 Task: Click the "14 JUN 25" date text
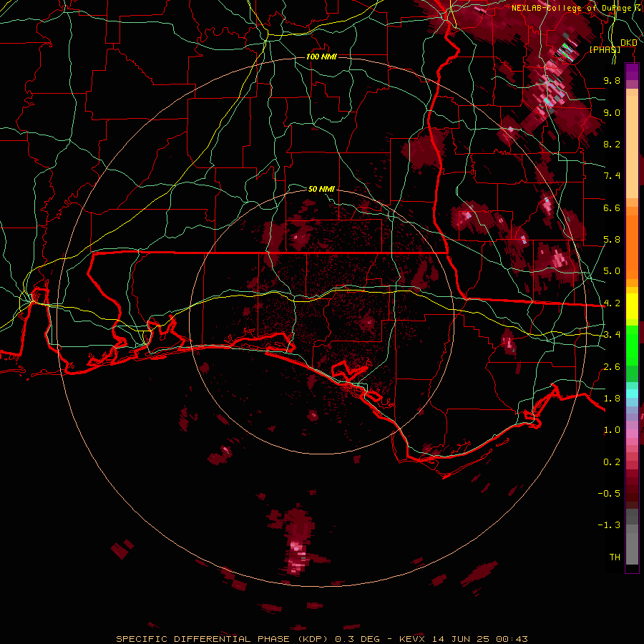(x=462, y=639)
